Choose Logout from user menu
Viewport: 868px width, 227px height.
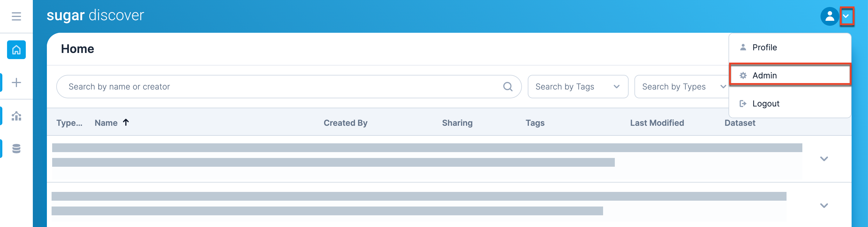tap(765, 104)
